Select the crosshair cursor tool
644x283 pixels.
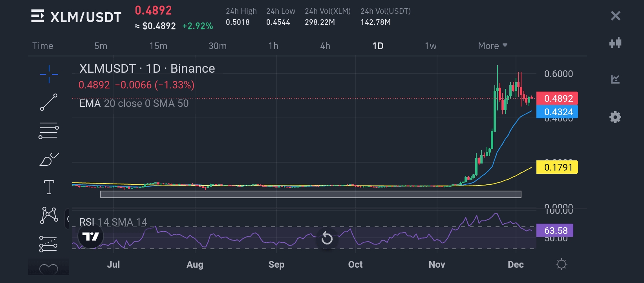[49, 74]
